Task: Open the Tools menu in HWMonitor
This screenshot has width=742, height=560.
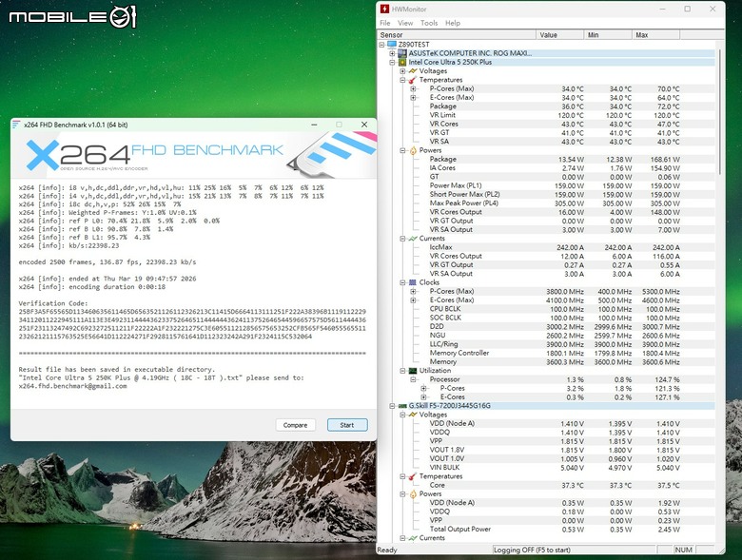Action: (x=429, y=23)
